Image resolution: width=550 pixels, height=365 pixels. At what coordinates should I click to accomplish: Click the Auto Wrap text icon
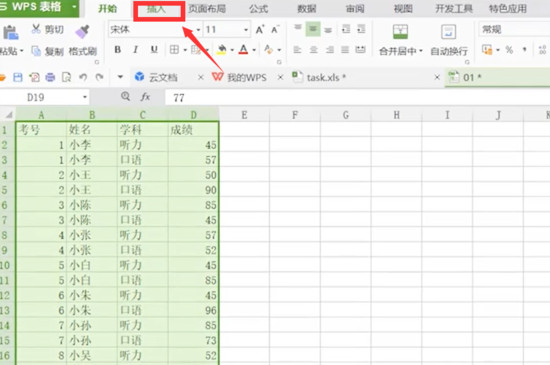(448, 32)
